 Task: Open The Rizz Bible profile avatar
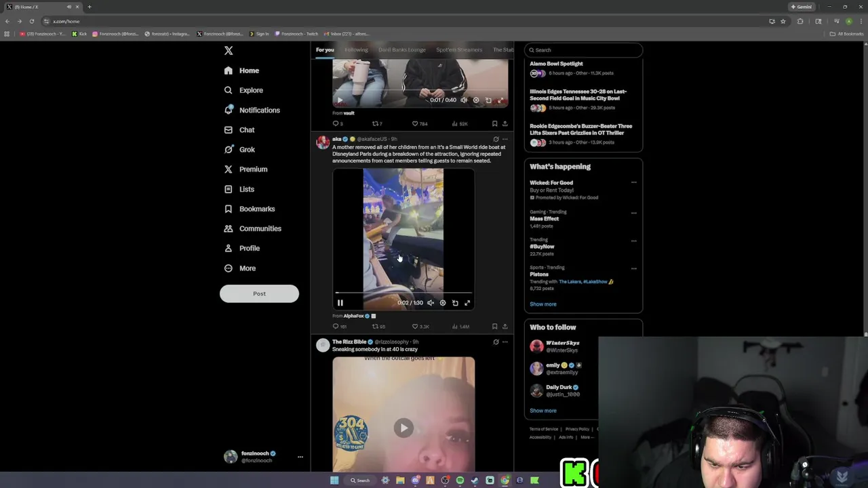pyautogui.click(x=323, y=346)
